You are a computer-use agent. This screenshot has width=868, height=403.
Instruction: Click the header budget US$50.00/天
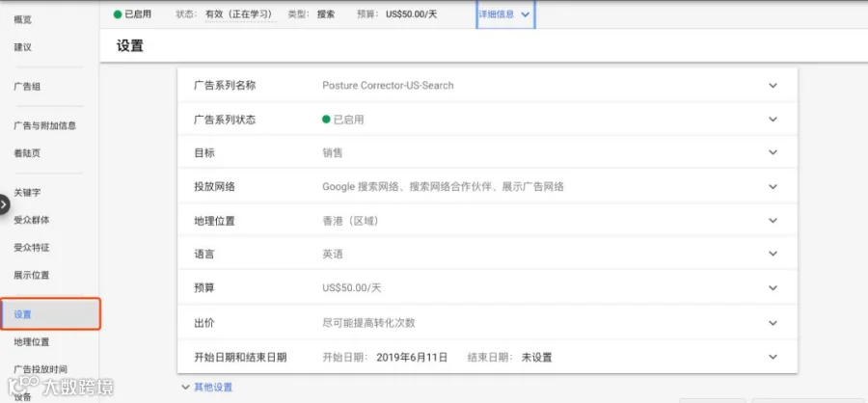[411, 14]
